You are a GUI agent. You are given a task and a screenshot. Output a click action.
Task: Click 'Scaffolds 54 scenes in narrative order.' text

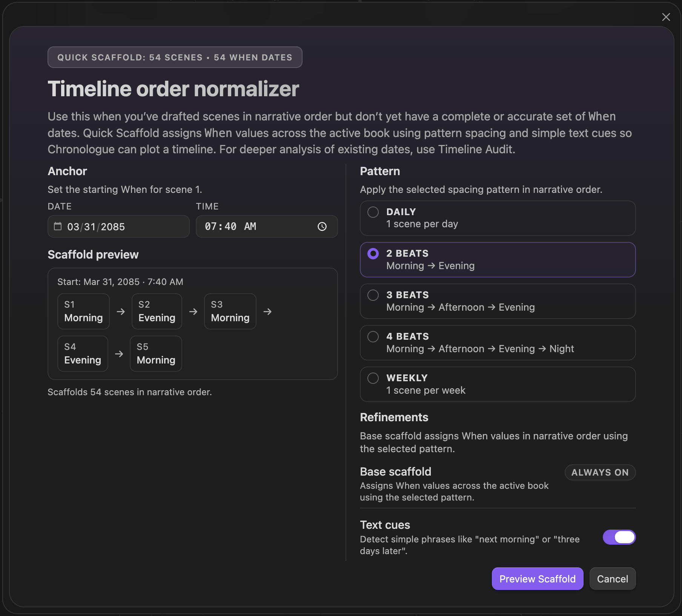point(130,392)
